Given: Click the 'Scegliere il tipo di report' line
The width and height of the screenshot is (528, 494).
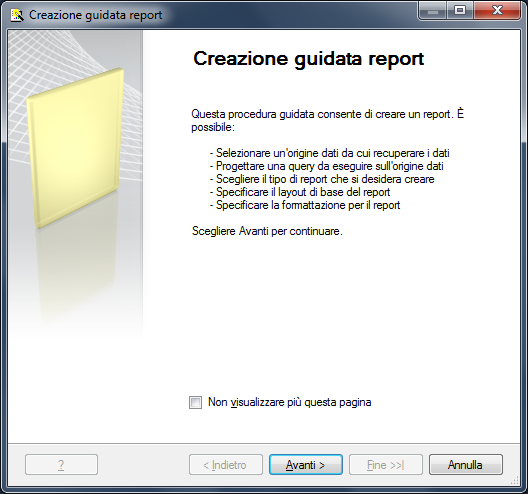Looking at the screenshot, I should pyautogui.click(x=322, y=179).
